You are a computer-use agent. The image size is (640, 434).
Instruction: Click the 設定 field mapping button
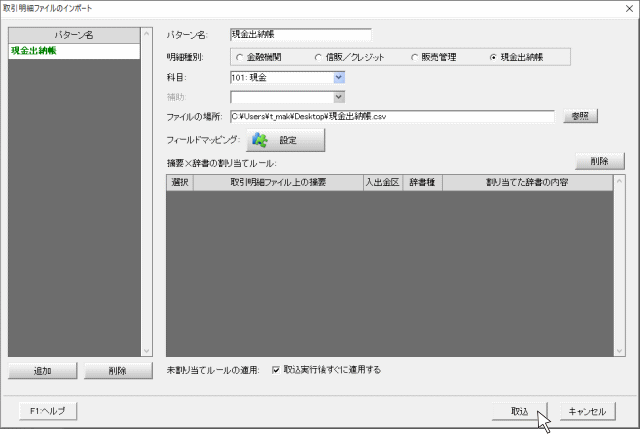(285, 140)
